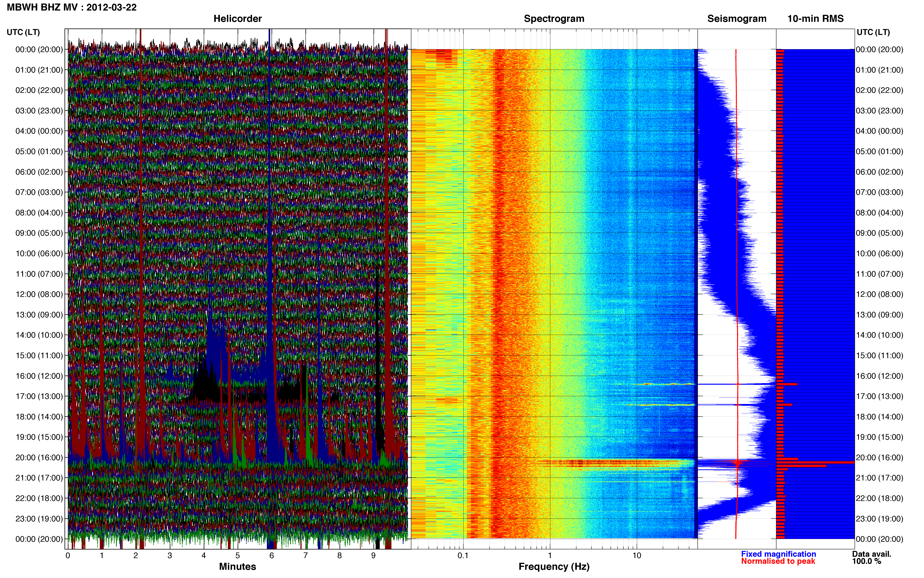Click the '1' frequency axis tick label
924x578 pixels.
click(x=550, y=555)
